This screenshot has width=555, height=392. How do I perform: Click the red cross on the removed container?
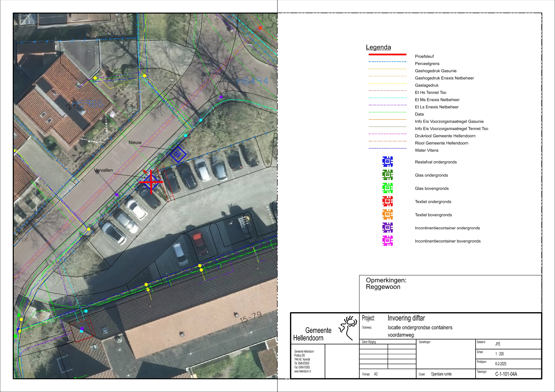click(x=151, y=182)
